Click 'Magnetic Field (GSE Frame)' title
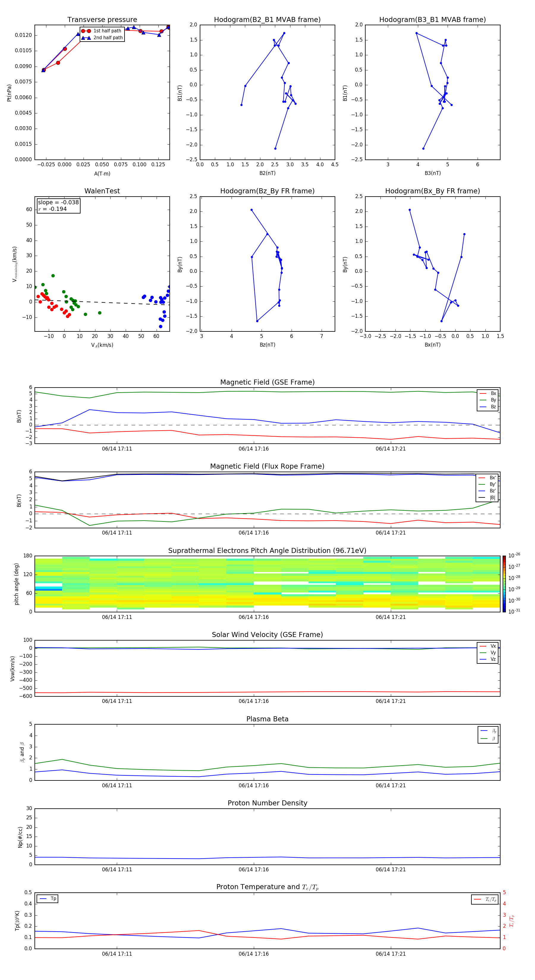 coord(267,382)
